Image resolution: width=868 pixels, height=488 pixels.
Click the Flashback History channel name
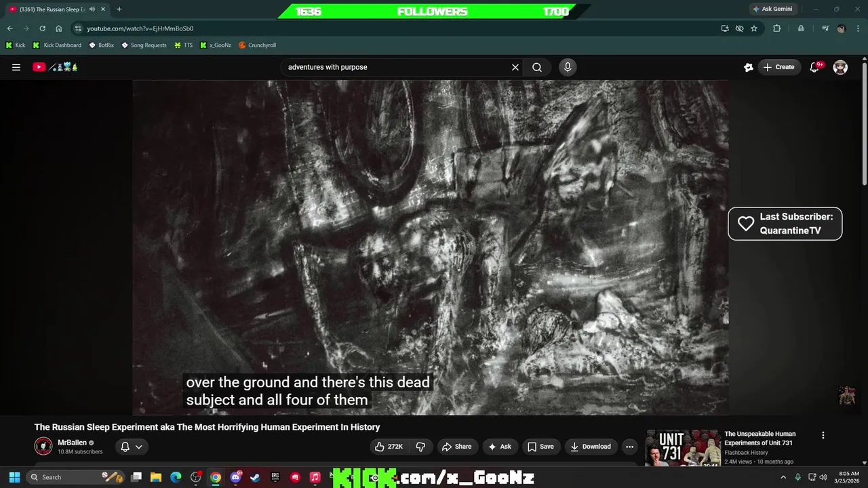click(x=746, y=453)
